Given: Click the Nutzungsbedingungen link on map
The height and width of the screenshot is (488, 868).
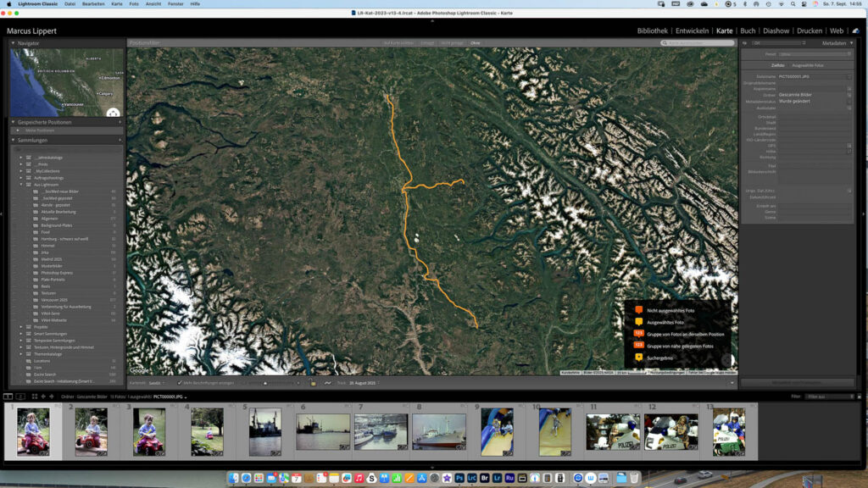Looking at the screenshot, I should point(667,373).
